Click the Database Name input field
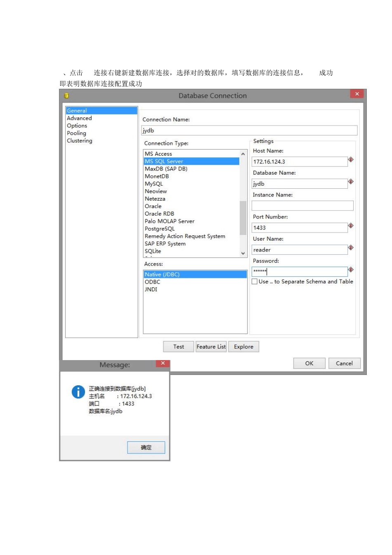 click(300, 184)
